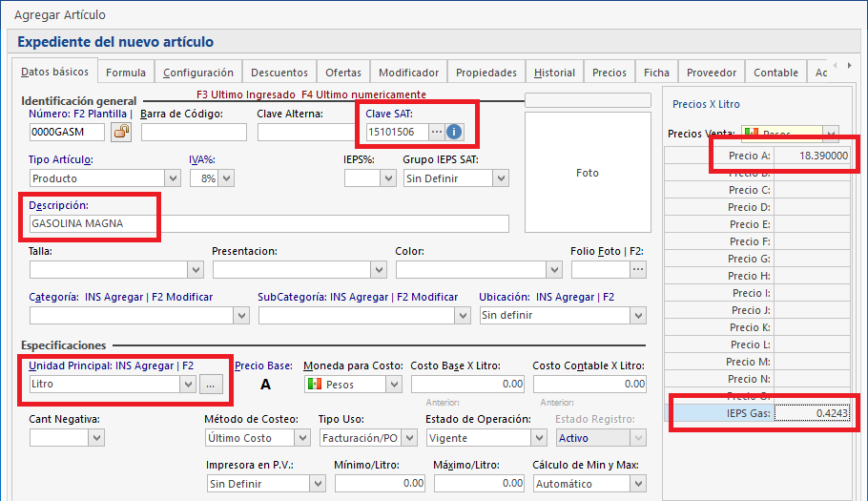Click the Barra de Código input field
Viewport: 868px width, 501px height.
[x=195, y=132]
